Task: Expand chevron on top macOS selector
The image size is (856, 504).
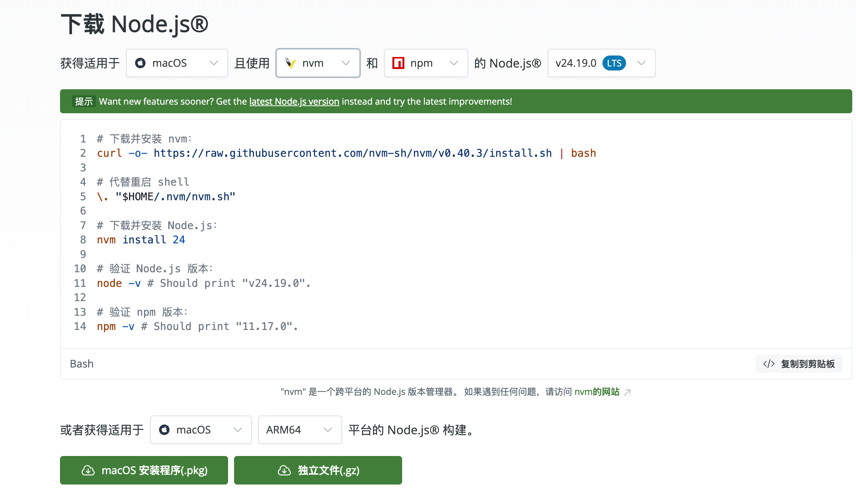Action: click(214, 63)
